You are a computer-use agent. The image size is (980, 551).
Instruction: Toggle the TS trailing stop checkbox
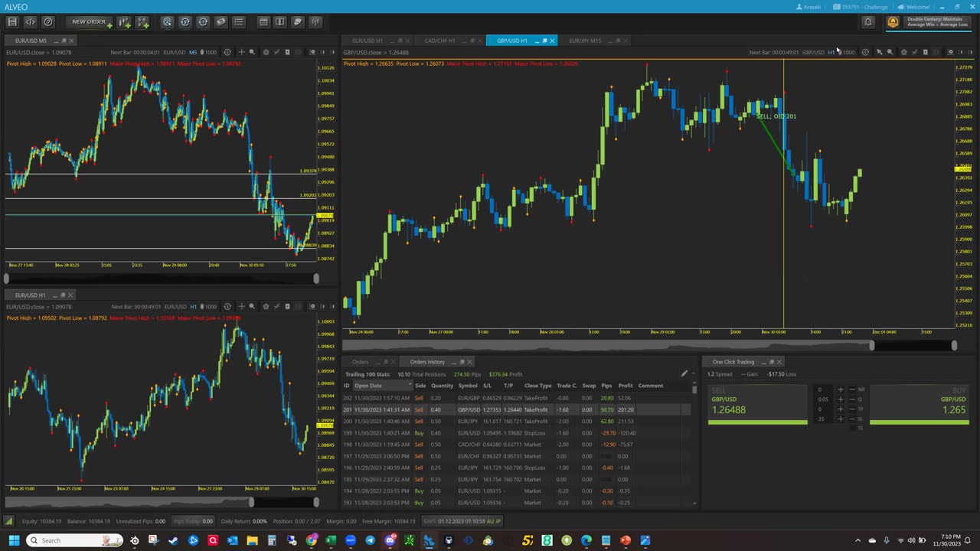(853, 429)
